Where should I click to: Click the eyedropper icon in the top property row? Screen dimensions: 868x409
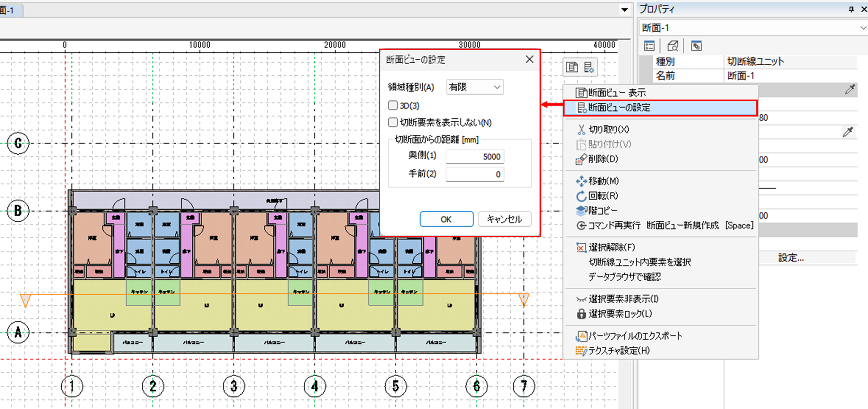[850, 89]
